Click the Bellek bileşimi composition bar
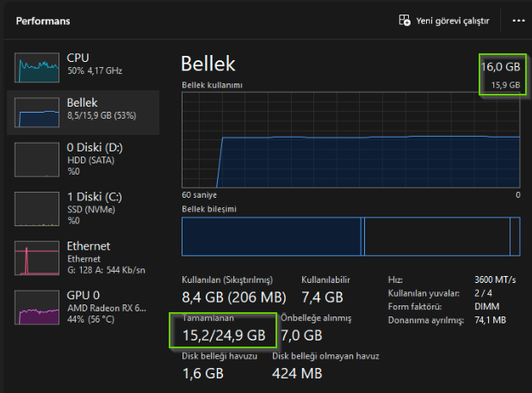 click(351, 236)
